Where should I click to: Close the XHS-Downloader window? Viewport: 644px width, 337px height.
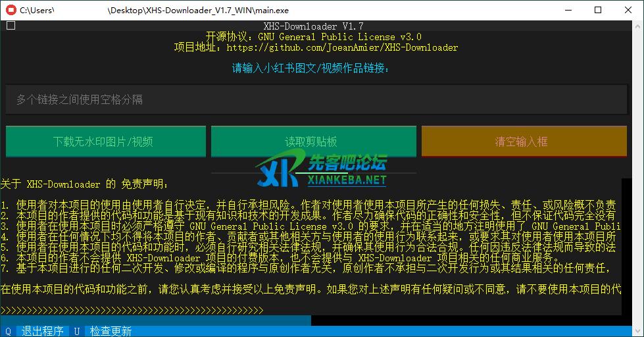click(x=628, y=10)
